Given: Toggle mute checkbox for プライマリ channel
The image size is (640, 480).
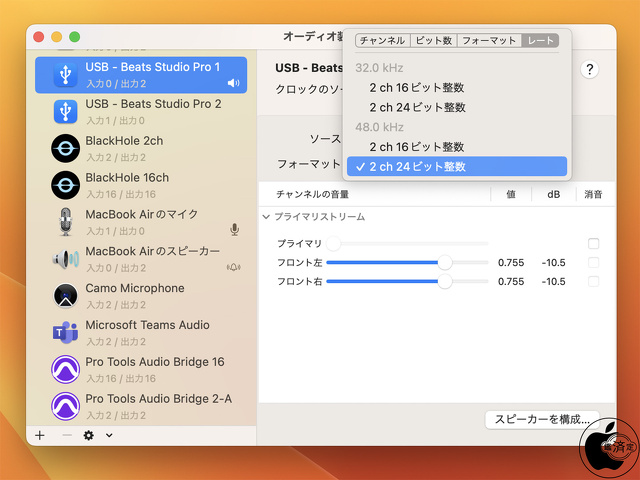Looking at the screenshot, I should tap(594, 244).
